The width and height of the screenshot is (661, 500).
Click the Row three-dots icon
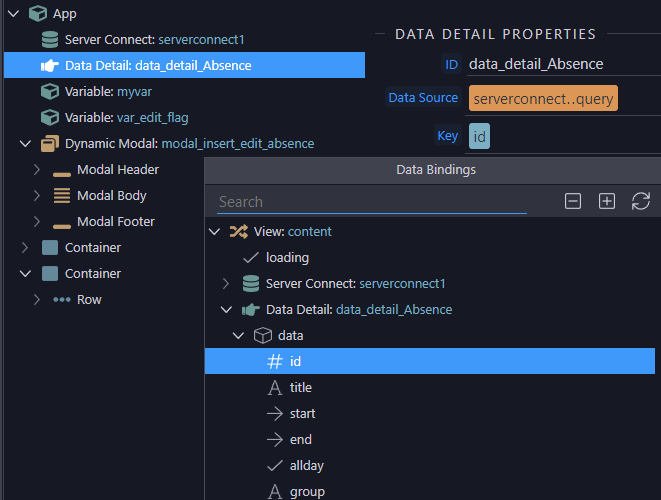pos(62,300)
